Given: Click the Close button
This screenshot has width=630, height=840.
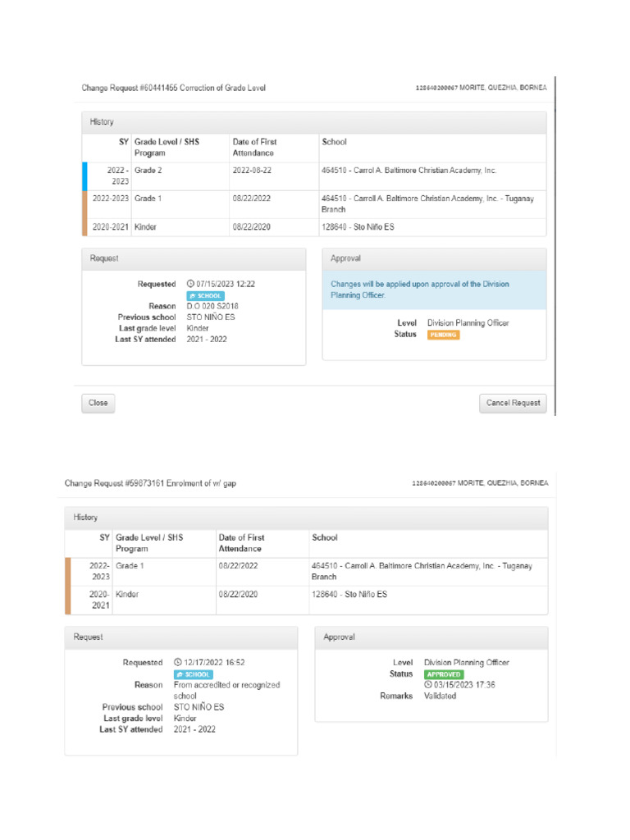Looking at the screenshot, I should tap(98, 403).
